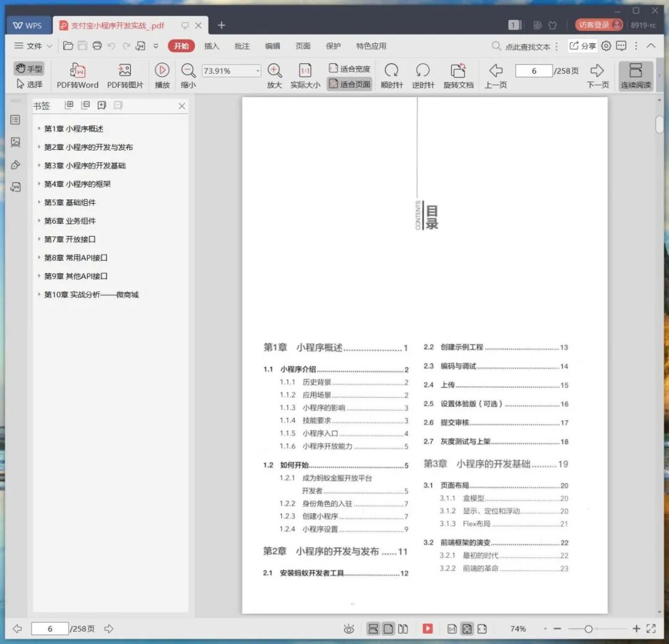Open 第6章 业务组件 bookmark
The image size is (669, 644).
tap(70, 220)
